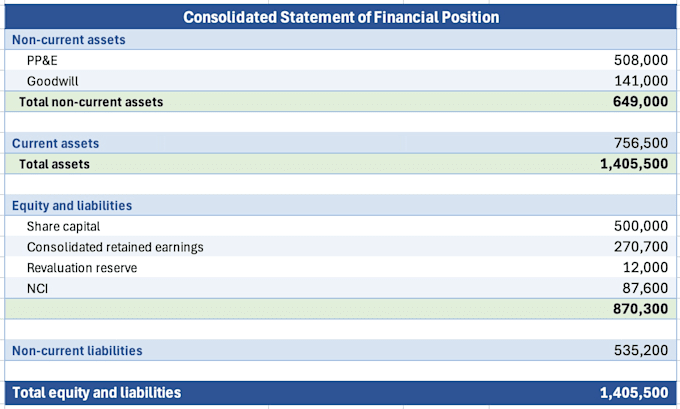The height and width of the screenshot is (409, 680).
Task: Select the Consolidated Statement of Financial Position title
Action: click(341, 17)
